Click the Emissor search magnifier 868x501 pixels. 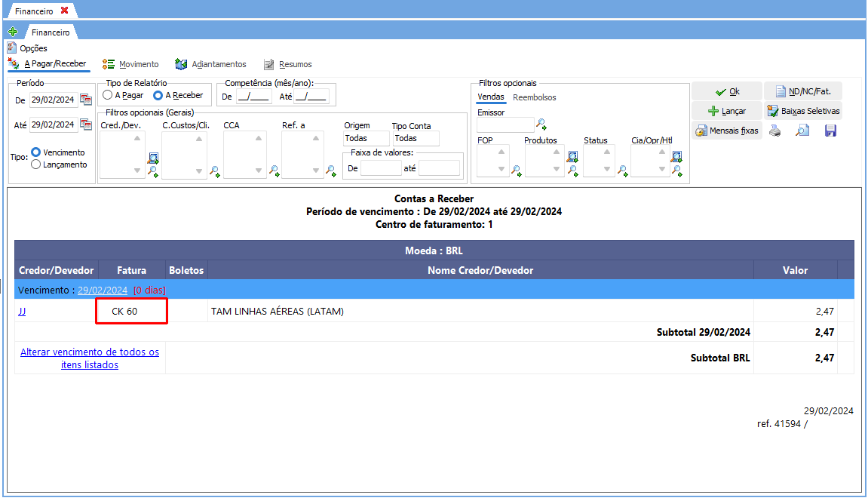(541, 124)
